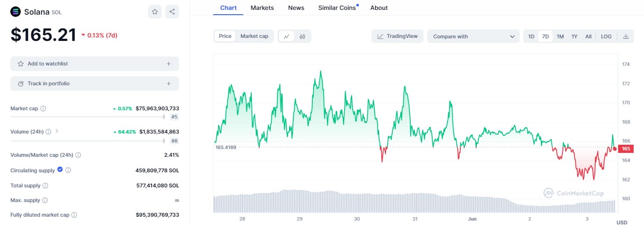Click the info icon next to Total supply
The height and width of the screenshot is (227, 644).
pyautogui.click(x=45, y=186)
